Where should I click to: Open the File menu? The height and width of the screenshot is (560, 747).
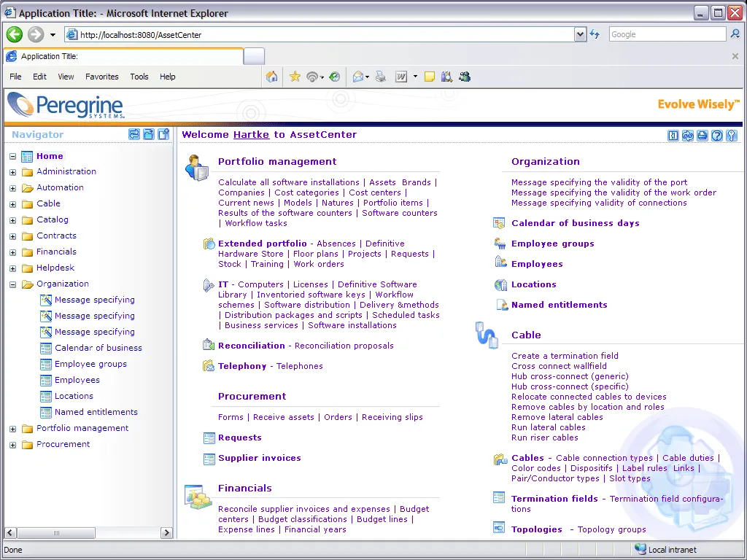(15, 77)
